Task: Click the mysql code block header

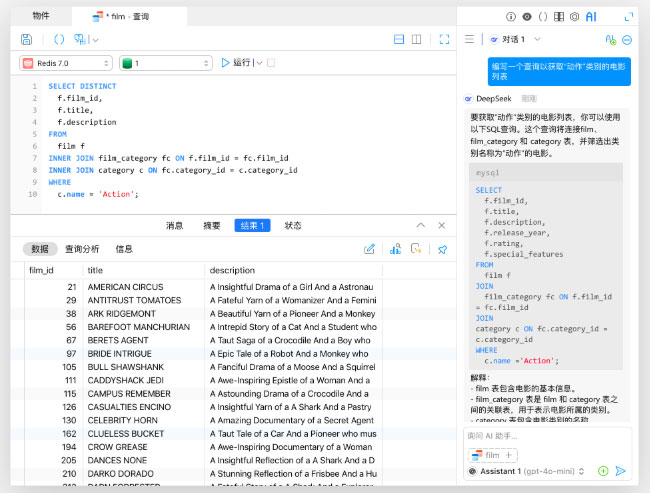Action: [x=546, y=172]
